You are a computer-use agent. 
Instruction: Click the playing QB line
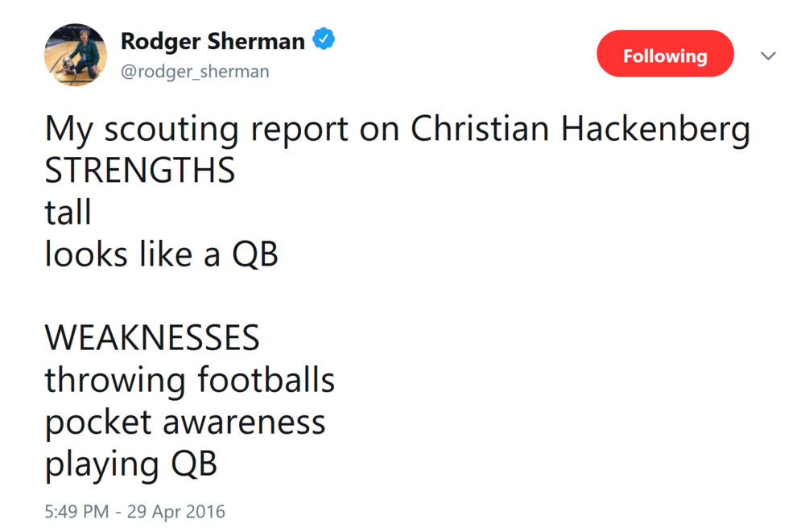coord(131,465)
